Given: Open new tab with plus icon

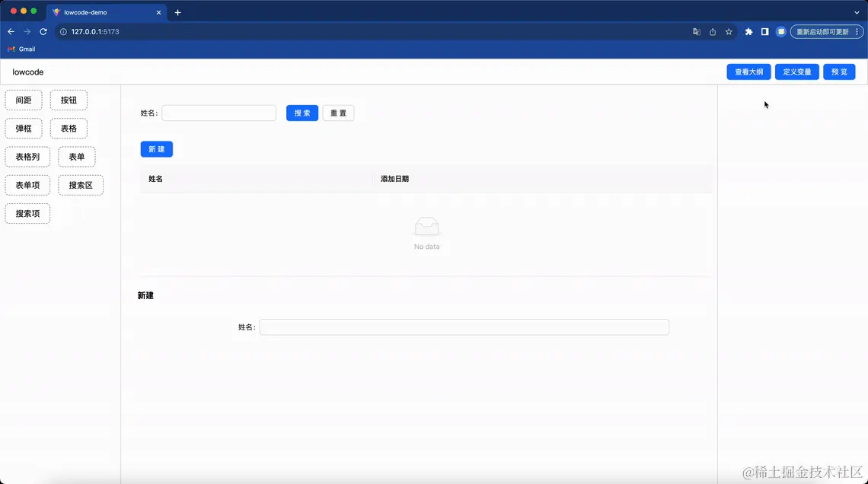Looking at the screenshot, I should (177, 12).
